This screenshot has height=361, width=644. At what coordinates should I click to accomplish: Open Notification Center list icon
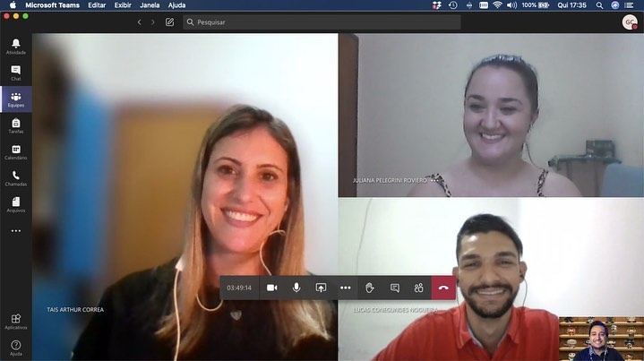click(x=629, y=5)
